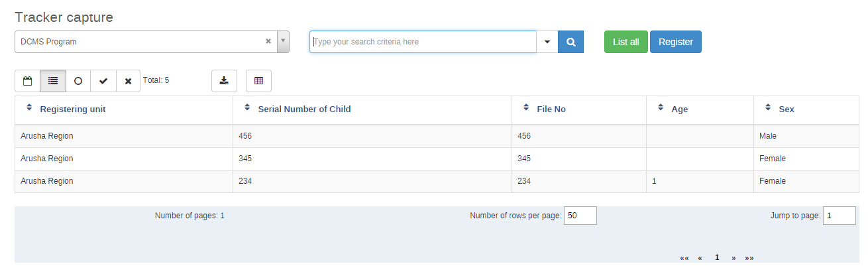868x268 pixels.
Task: Click the circle status filter icon
Action: [x=78, y=81]
